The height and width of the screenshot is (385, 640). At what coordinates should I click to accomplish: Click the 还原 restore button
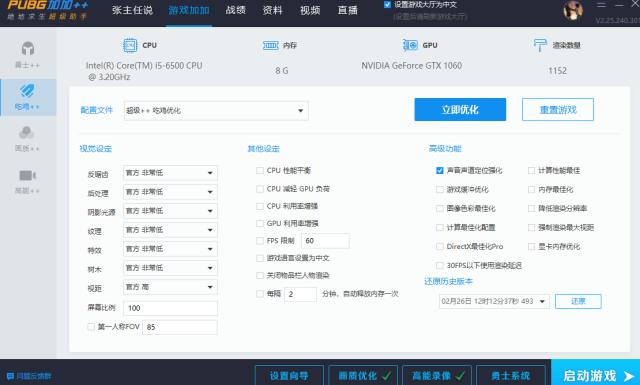(x=578, y=301)
